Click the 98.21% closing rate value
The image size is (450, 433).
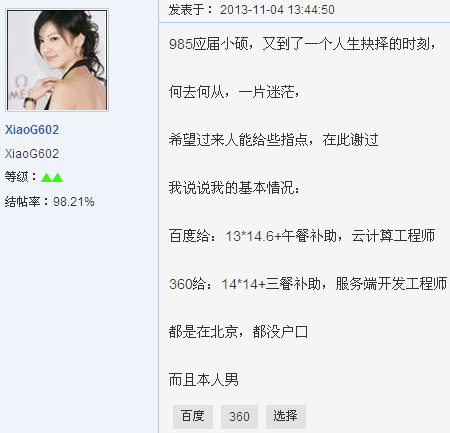click(x=74, y=202)
